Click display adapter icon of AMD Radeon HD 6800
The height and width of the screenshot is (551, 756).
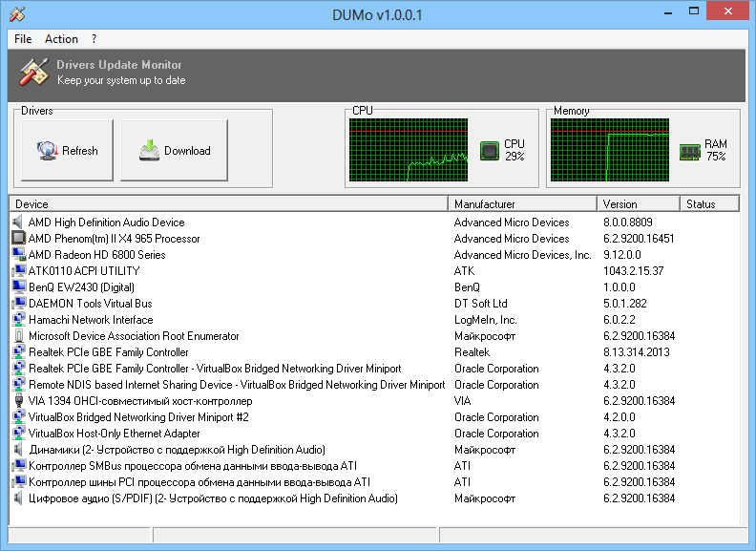tap(18, 254)
